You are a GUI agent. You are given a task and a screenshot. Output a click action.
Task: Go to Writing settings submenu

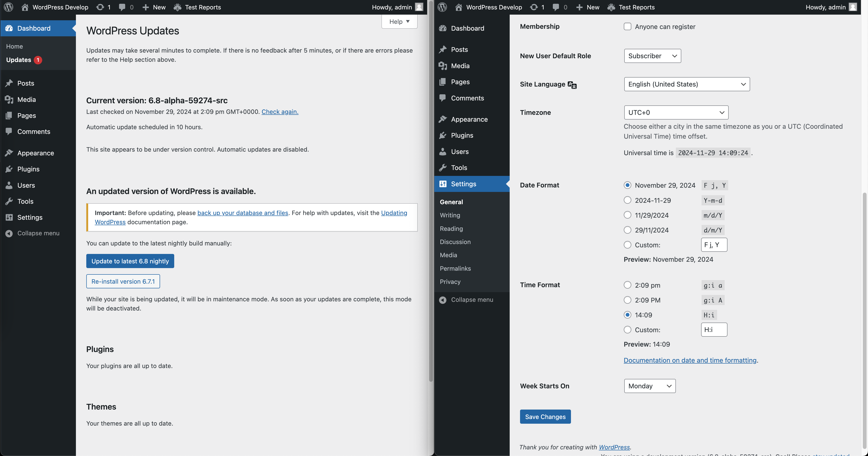[x=450, y=215]
